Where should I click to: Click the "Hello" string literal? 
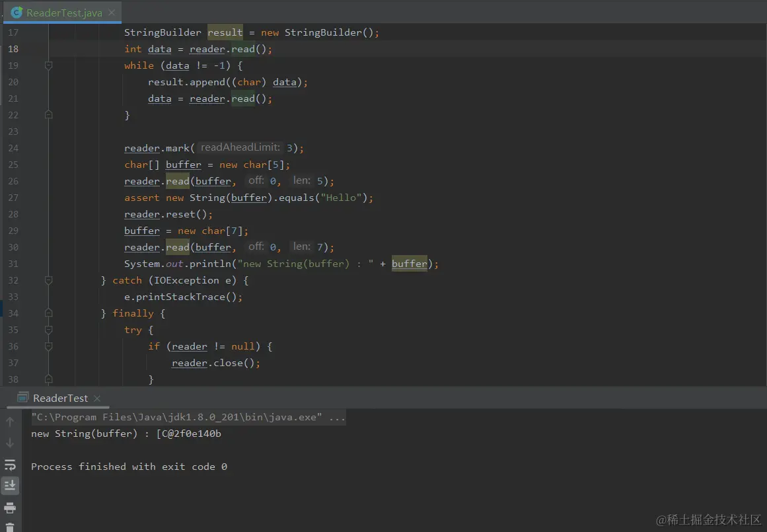pyautogui.click(x=341, y=198)
